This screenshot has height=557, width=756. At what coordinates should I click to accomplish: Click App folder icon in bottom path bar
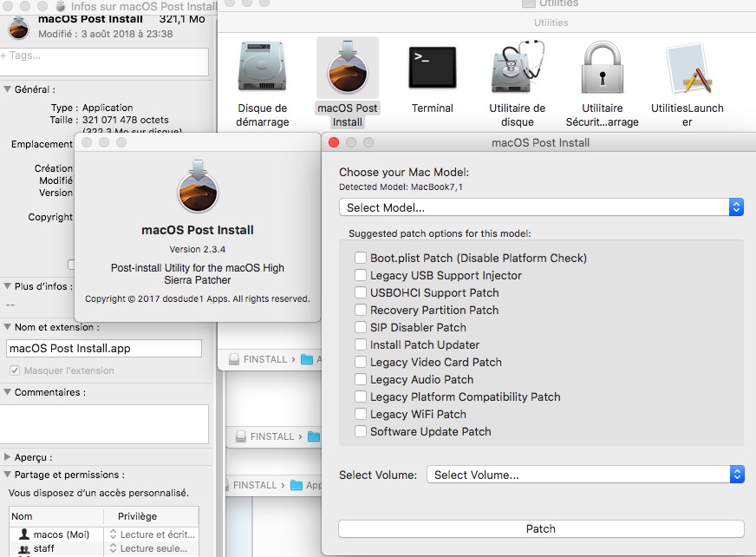tap(296, 485)
